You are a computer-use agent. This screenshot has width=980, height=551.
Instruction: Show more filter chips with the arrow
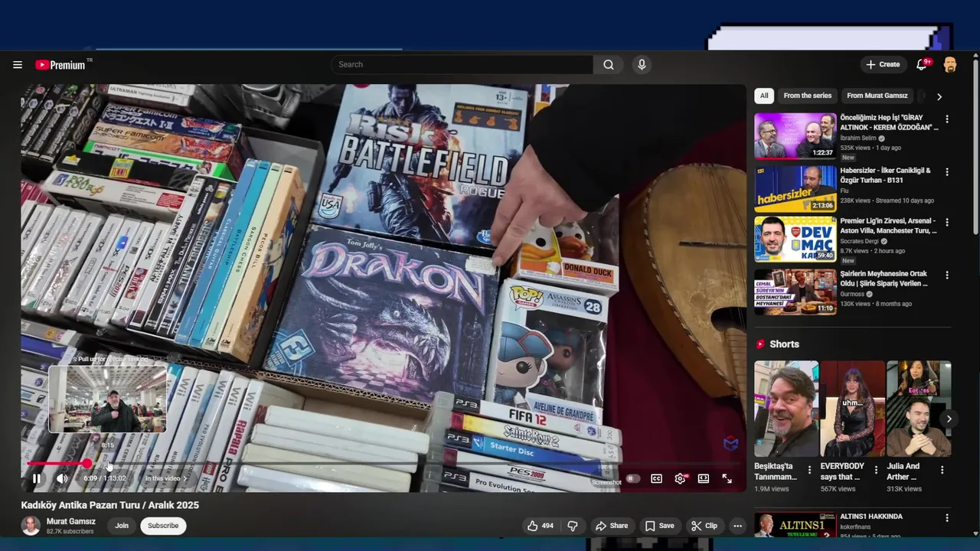[939, 96]
